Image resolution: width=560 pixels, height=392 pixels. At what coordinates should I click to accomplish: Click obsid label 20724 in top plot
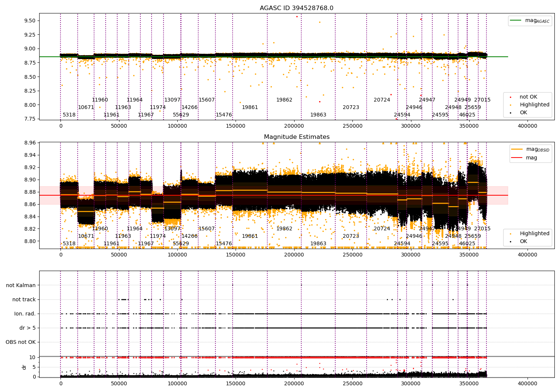[382, 100]
